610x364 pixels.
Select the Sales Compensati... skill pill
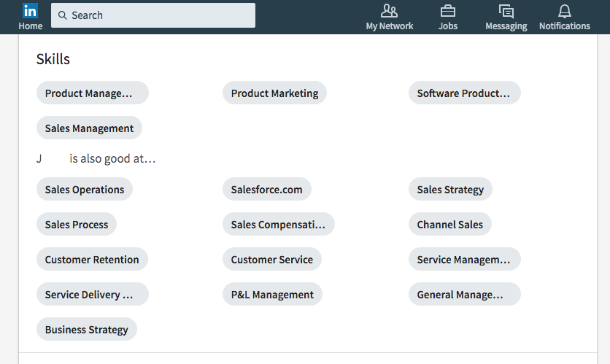pyautogui.click(x=279, y=224)
